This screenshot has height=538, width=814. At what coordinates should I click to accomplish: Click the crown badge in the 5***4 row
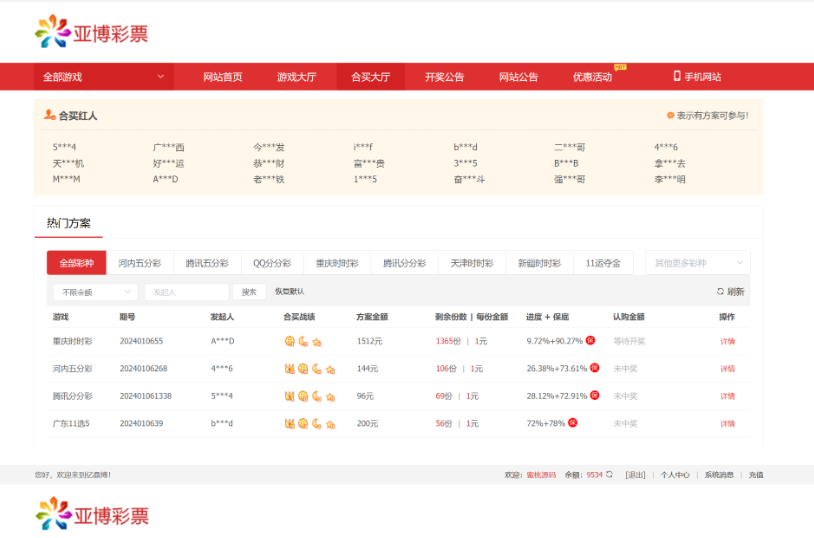[x=290, y=396]
